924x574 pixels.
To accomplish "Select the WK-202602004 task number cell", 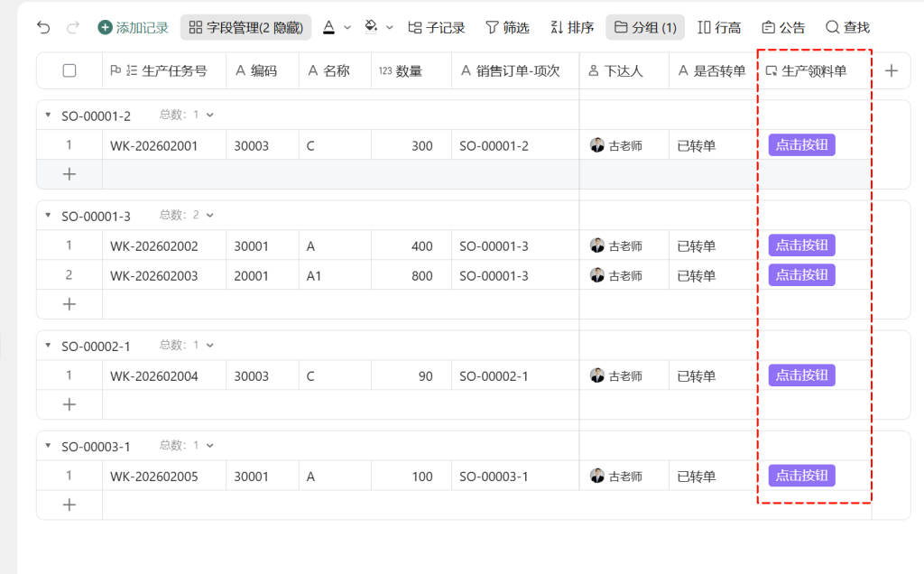I will (x=164, y=376).
